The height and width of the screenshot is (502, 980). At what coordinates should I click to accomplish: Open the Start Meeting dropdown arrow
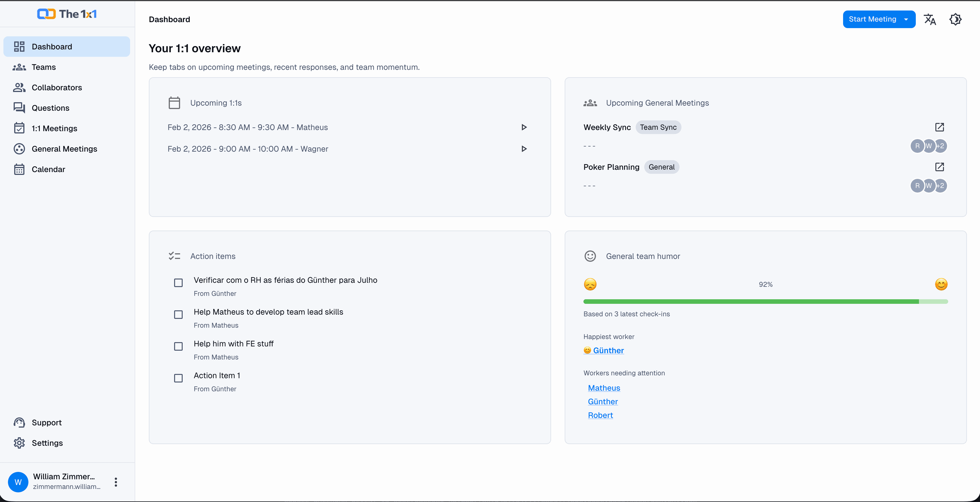pyautogui.click(x=906, y=19)
